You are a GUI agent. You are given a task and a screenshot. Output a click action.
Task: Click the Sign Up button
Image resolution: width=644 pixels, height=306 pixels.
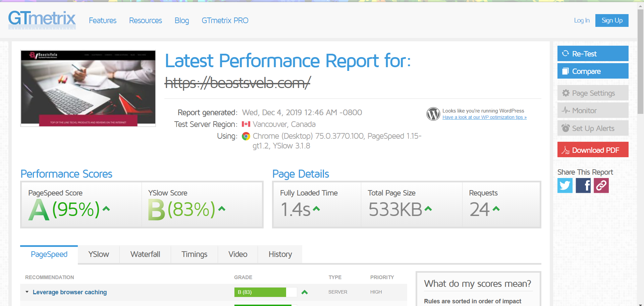(x=611, y=20)
